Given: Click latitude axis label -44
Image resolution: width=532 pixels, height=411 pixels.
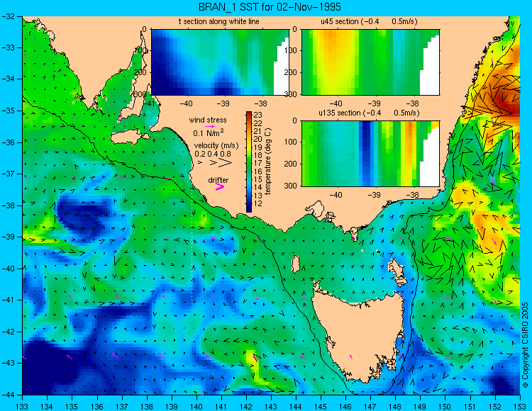Looking at the screenshot, I should (x=8, y=395).
